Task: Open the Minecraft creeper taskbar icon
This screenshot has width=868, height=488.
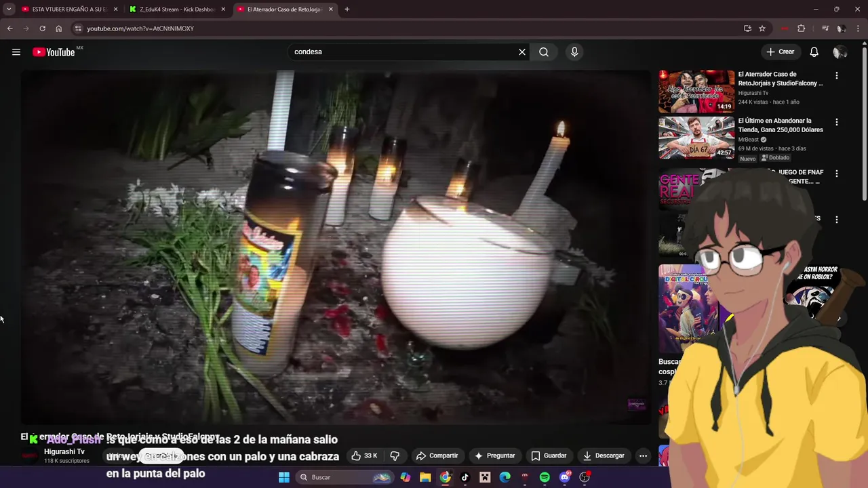Action: coord(485,477)
